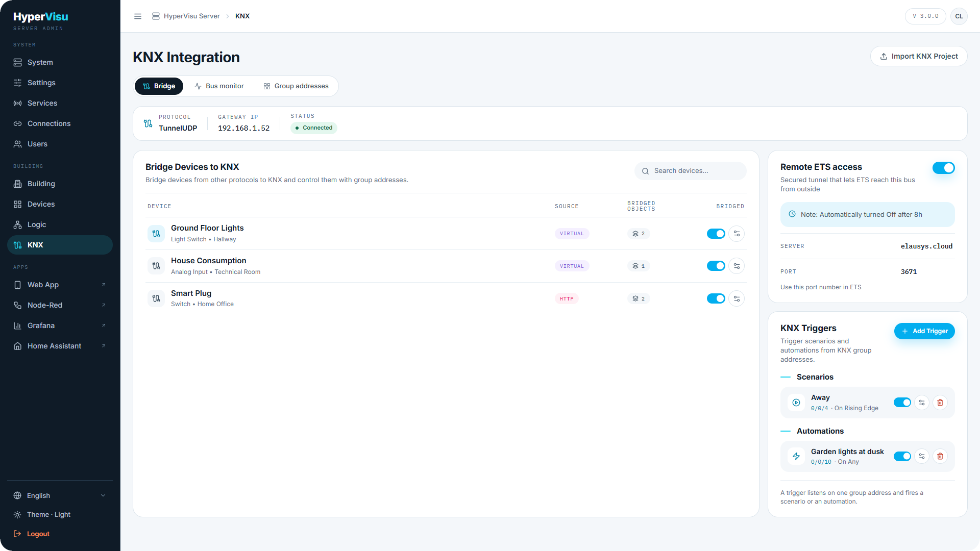Viewport: 980px width, 551px height.
Task: Click the Connected status badge
Action: point(314,128)
